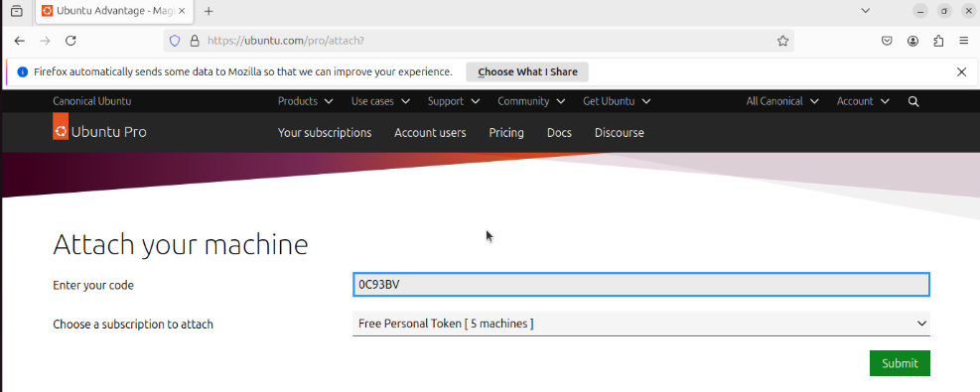Close the Ubuntu Advantage tab
Screen dimensions: 980x392
(x=182, y=11)
